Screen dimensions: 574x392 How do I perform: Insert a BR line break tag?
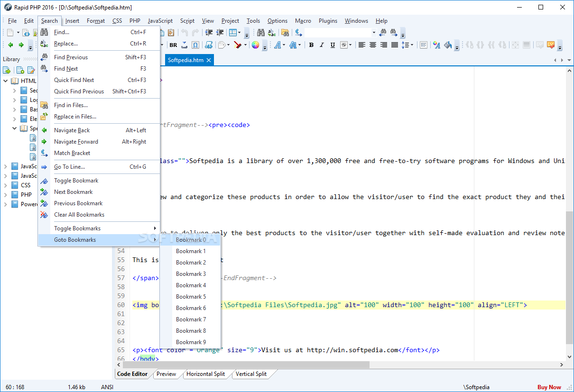173,45
